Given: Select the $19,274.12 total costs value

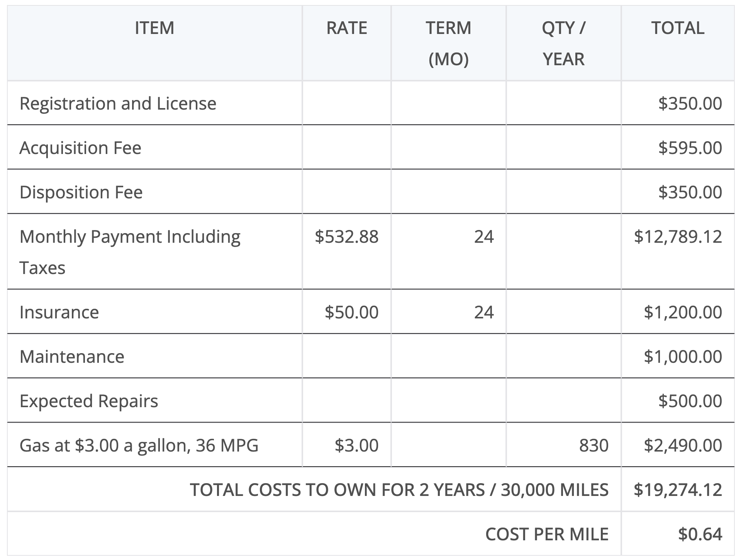Looking at the screenshot, I should (678, 490).
